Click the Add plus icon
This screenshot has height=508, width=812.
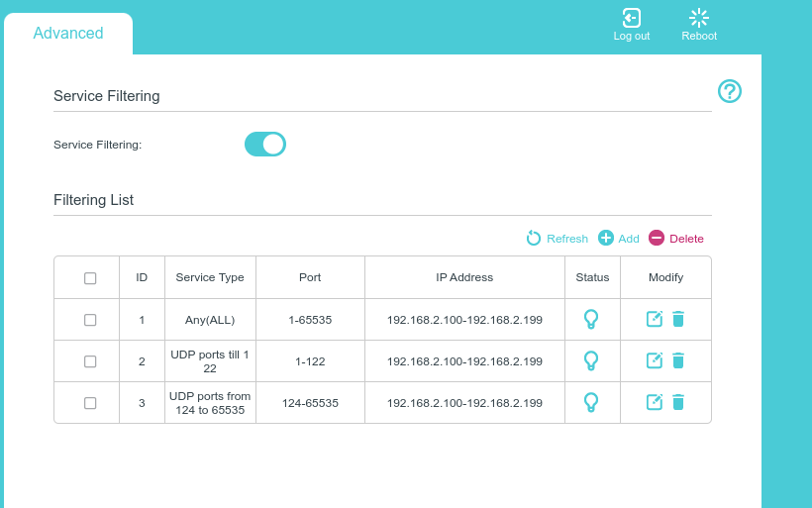605,238
